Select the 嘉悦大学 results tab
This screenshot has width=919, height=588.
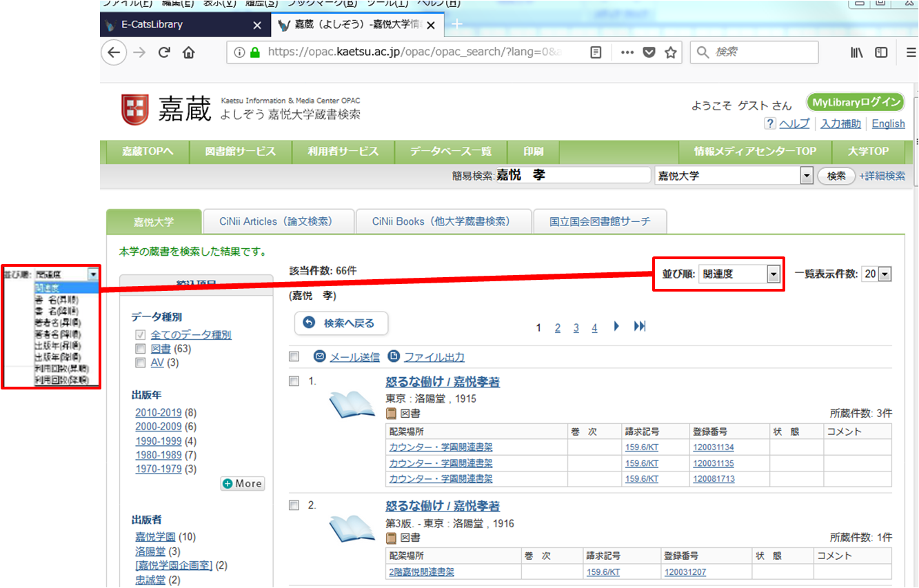154,222
